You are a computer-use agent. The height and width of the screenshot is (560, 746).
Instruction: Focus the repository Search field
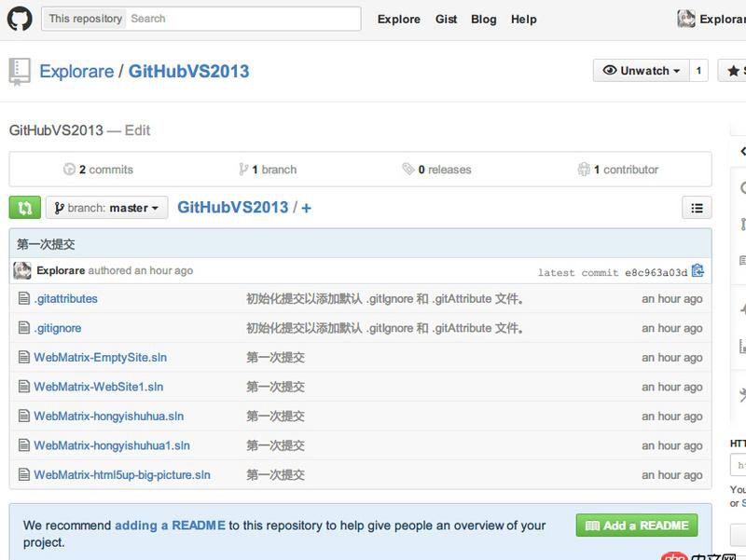coord(243,19)
